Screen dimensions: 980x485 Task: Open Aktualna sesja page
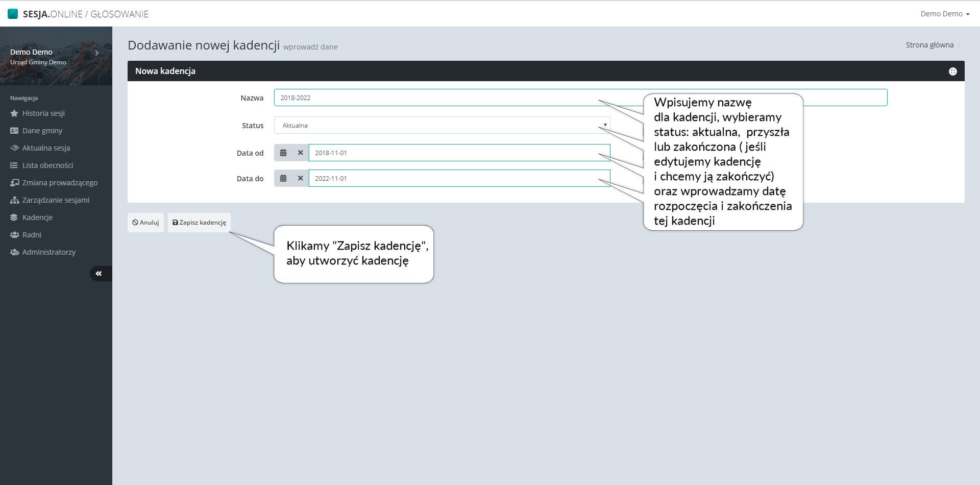point(46,148)
